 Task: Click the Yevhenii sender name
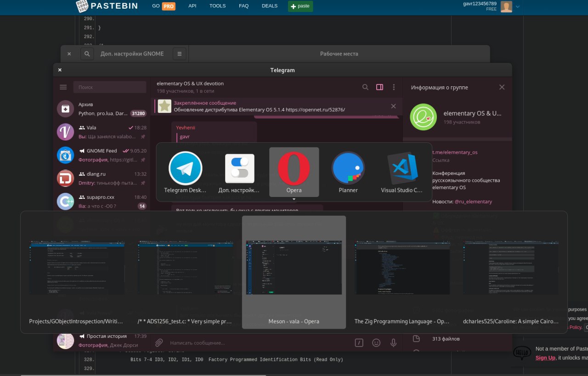186,128
